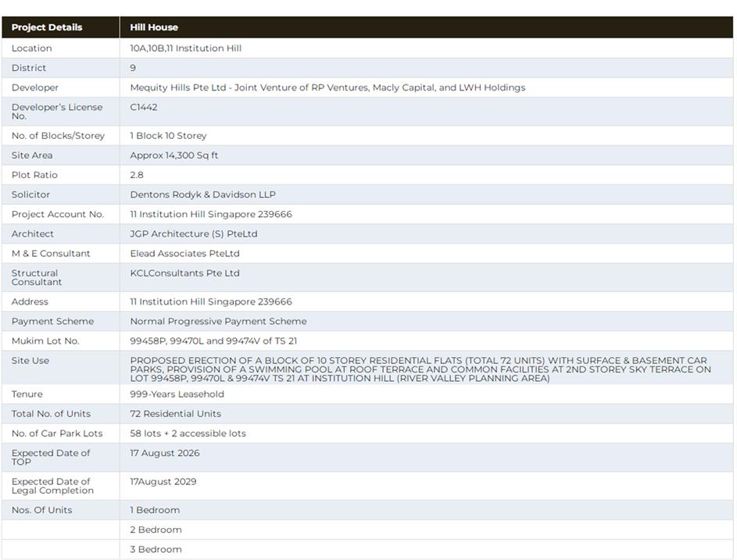The image size is (737, 560).
Task: Select the location '10A,10B,11 Institution Hill'
Action: click(x=185, y=48)
